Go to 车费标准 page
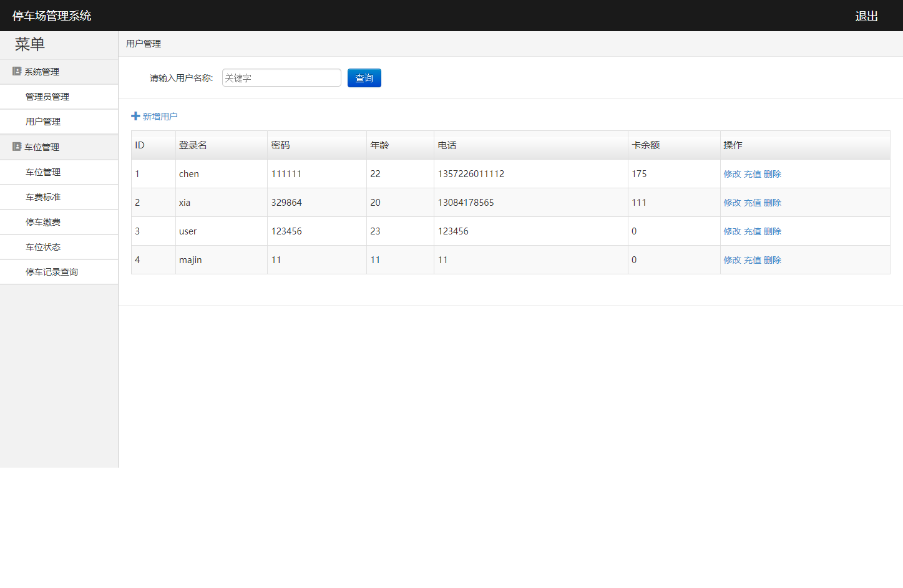Image resolution: width=903 pixels, height=588 pixels. (x=43, y=198)
